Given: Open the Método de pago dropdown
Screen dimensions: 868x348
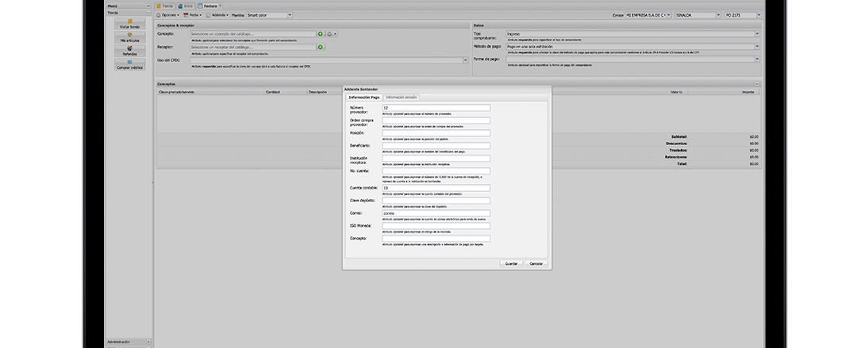Looking at the screenshot, I should 757,47.
